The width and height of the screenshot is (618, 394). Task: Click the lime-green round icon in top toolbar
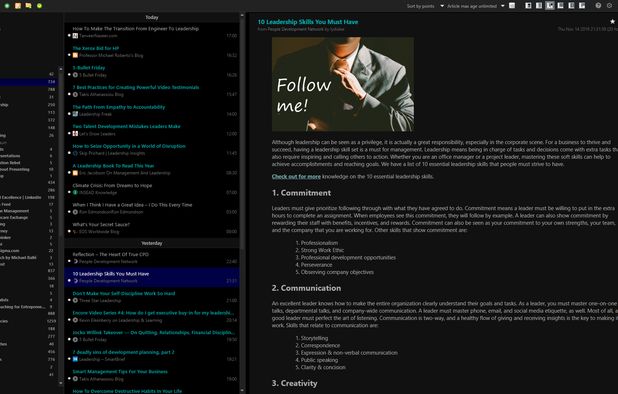[39, 6]
